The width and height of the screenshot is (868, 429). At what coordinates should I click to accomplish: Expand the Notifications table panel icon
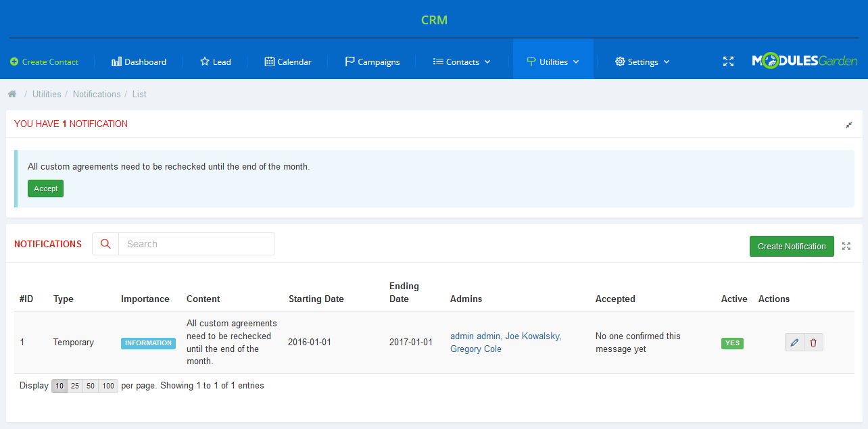[846, 247]
